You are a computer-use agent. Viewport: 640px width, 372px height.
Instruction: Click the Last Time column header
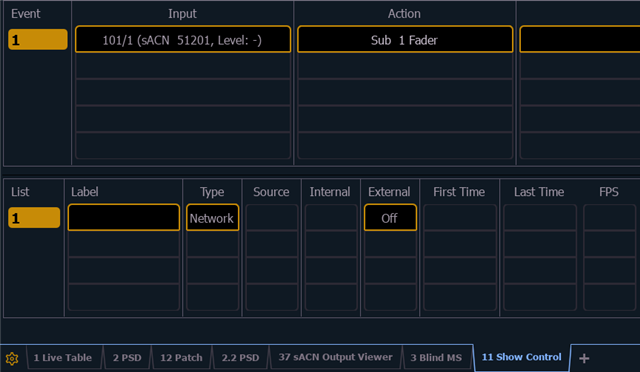[539, 192]
